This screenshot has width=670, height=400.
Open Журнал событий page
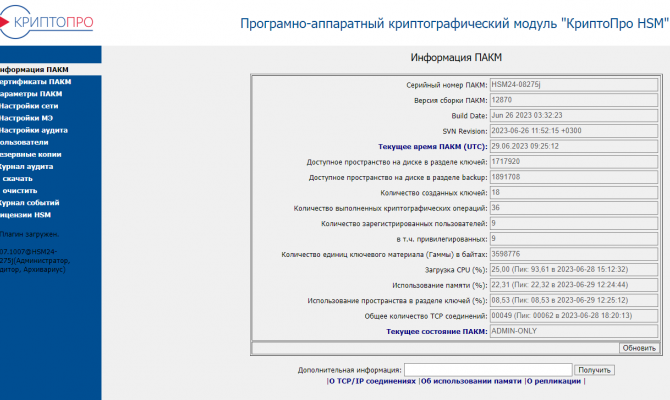29,203
